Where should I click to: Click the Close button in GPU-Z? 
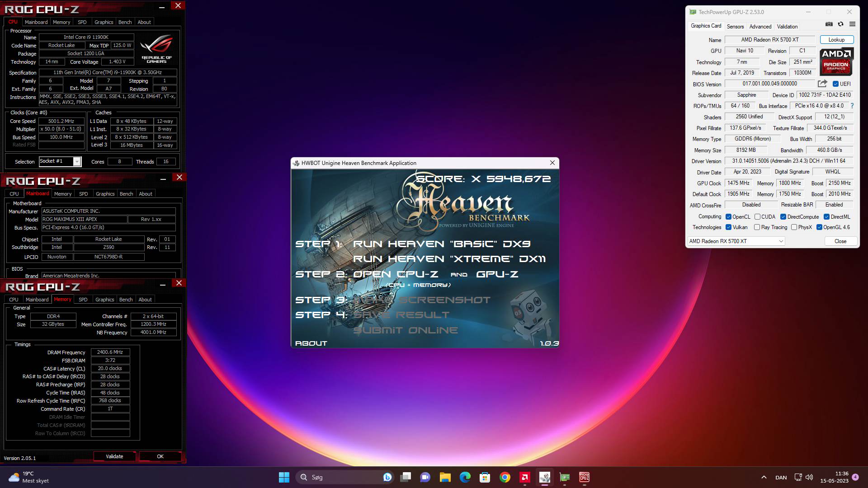840,241
